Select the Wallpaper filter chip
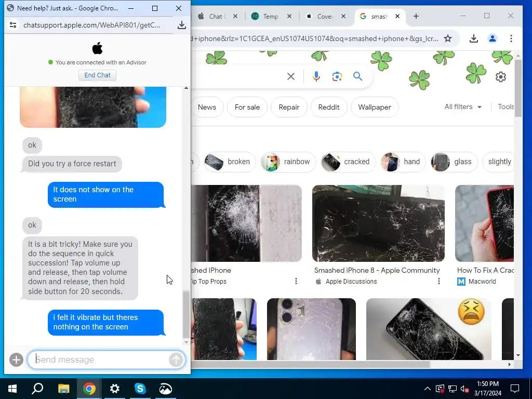This screenshot has width=532, height=399. (375, 107)
